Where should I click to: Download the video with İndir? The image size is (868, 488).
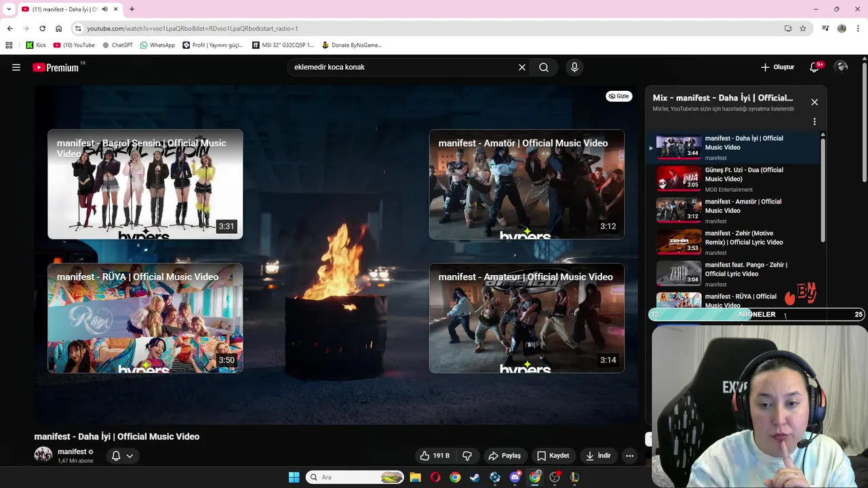tap(599, 455)
